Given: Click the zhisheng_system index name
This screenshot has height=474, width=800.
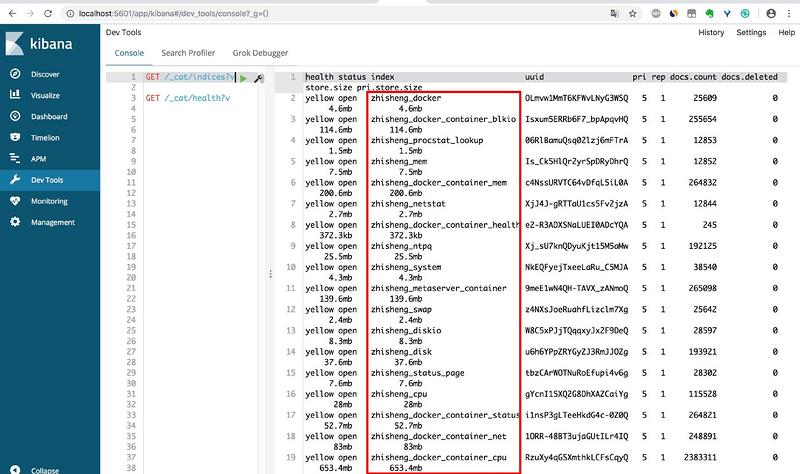Looking at the screenshot, I should (406, 267).
